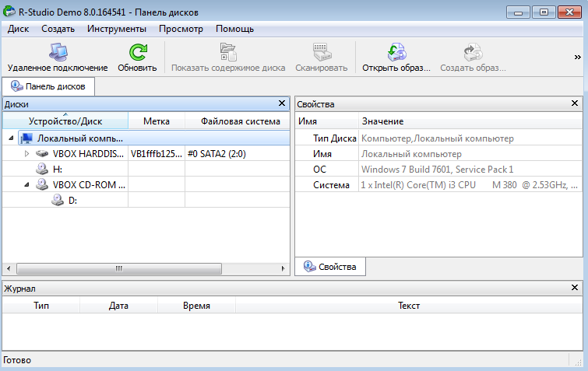
Task: Click the Intel(R) Core(TM) i3 CPU value
Action: click(x=469, y=185)
